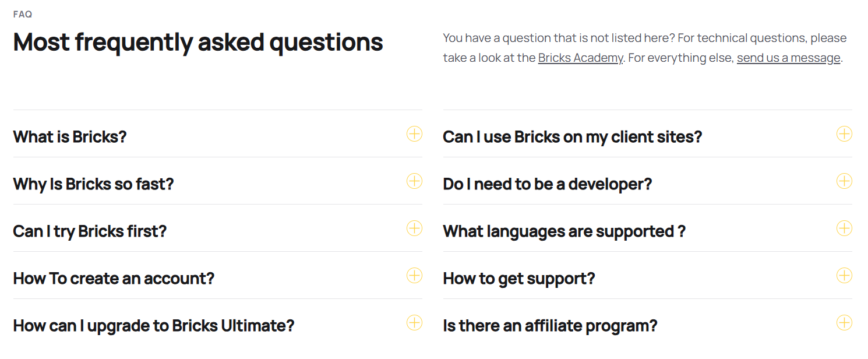Click plus icon beside languages supported question
The width and height of the screenshot is (868, 359).
[844, 228]
